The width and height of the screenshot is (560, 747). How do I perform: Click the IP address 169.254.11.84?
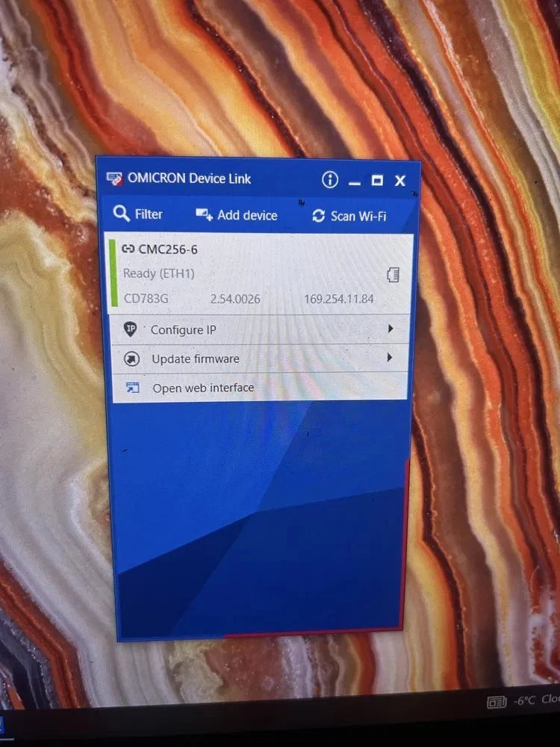(338, 300)
